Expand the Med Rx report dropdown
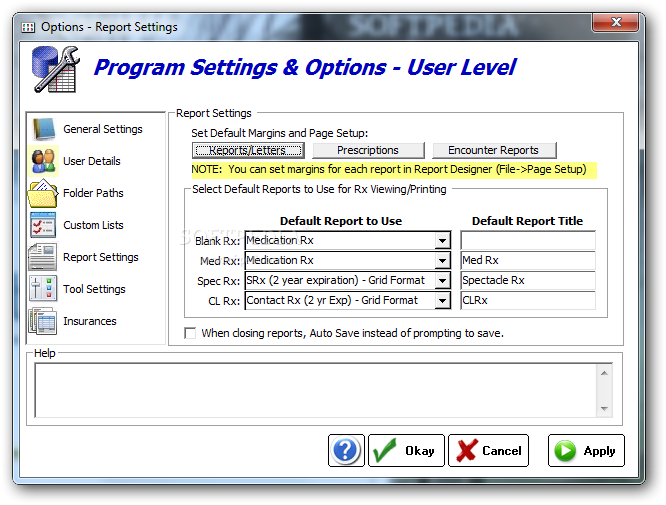Screen dimensions: 666x505 [443, 261]
